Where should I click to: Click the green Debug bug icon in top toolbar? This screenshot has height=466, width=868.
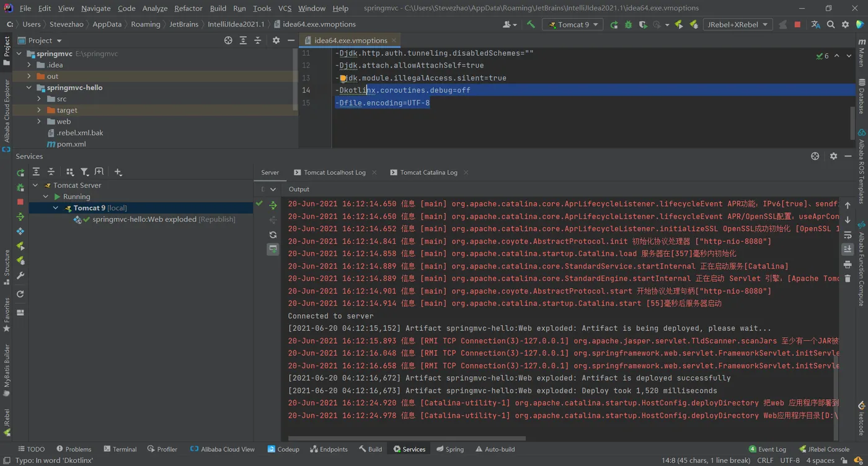click(x=628, y=24)
